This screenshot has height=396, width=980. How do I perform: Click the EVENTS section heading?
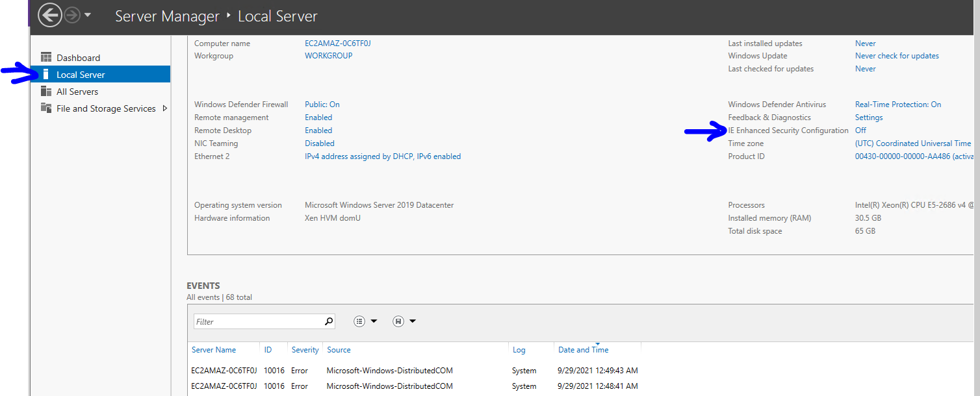pos(203,286)
